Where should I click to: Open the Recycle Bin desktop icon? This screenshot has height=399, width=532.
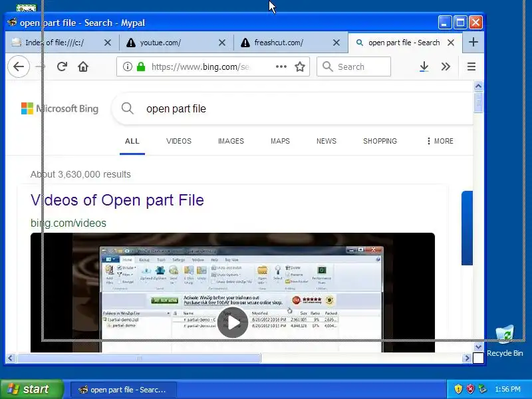tap(505, 340)
